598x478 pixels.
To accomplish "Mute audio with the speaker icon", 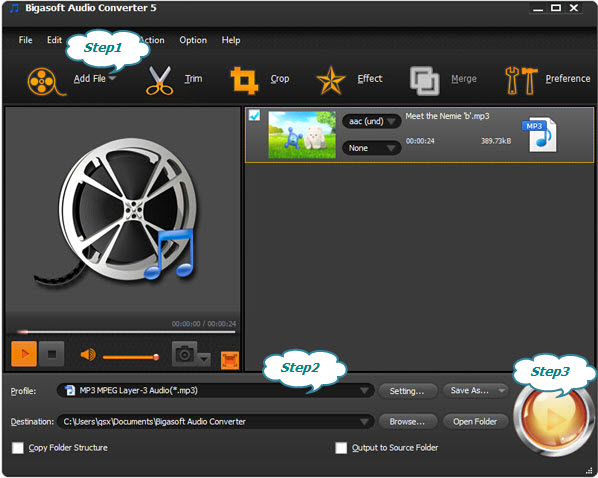I will (88, 355).
